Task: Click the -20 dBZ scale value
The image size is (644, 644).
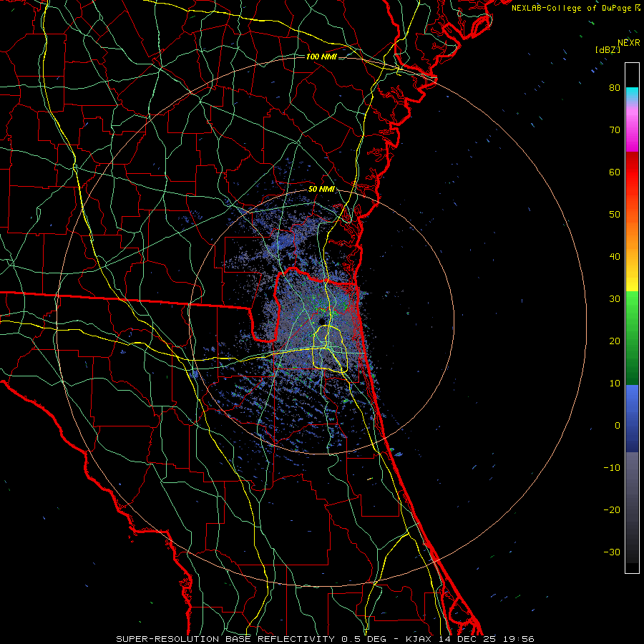Action: (x=612, y=510)
